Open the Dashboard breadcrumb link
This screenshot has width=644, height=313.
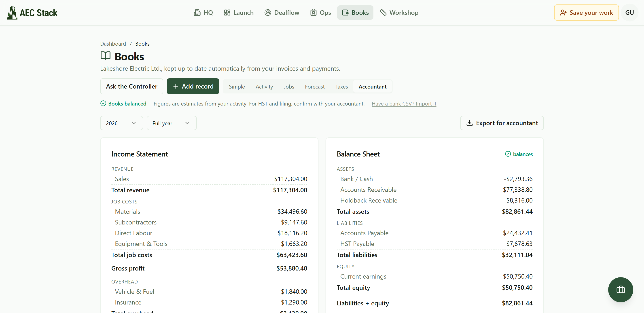pyautogui.click(x=113, y=44)
